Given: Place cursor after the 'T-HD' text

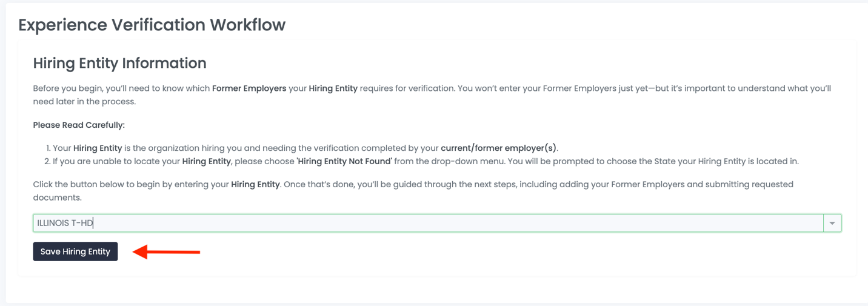Looking at the screenshot, I should (94, 223).
